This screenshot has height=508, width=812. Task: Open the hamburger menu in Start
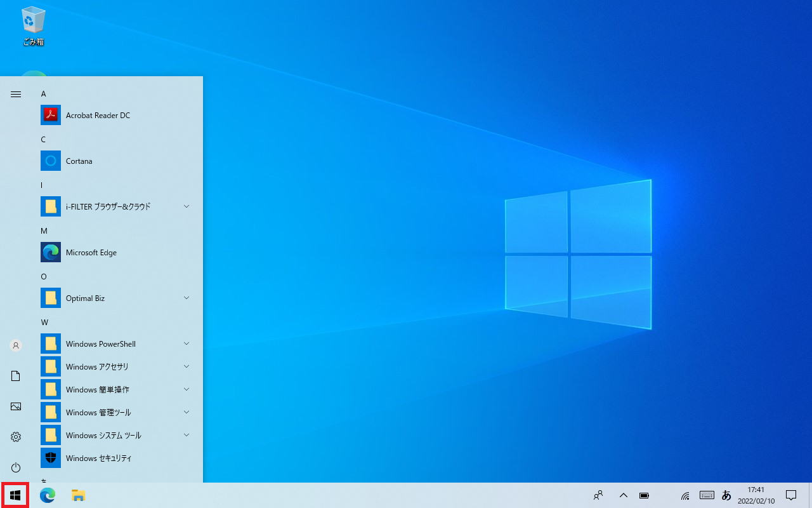coord(16,94)
